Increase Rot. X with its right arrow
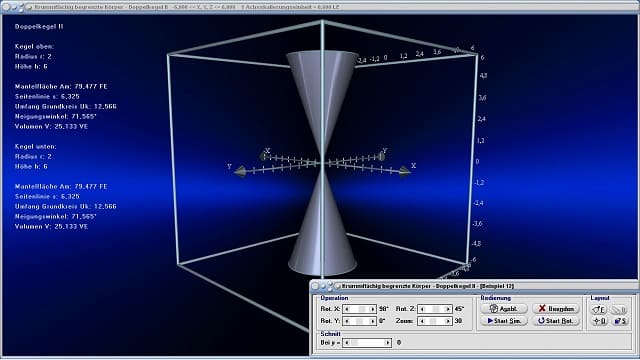 [372, 309]
